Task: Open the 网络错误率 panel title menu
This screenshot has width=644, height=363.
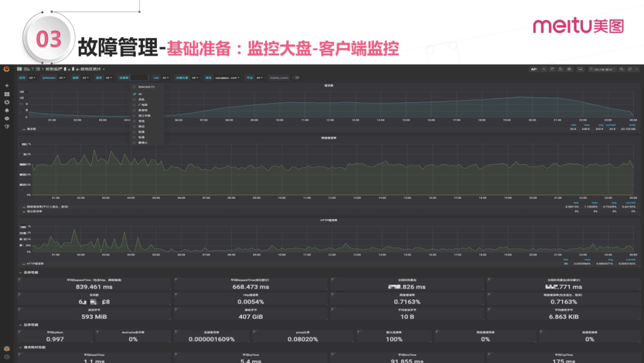Action: (329, 138)
